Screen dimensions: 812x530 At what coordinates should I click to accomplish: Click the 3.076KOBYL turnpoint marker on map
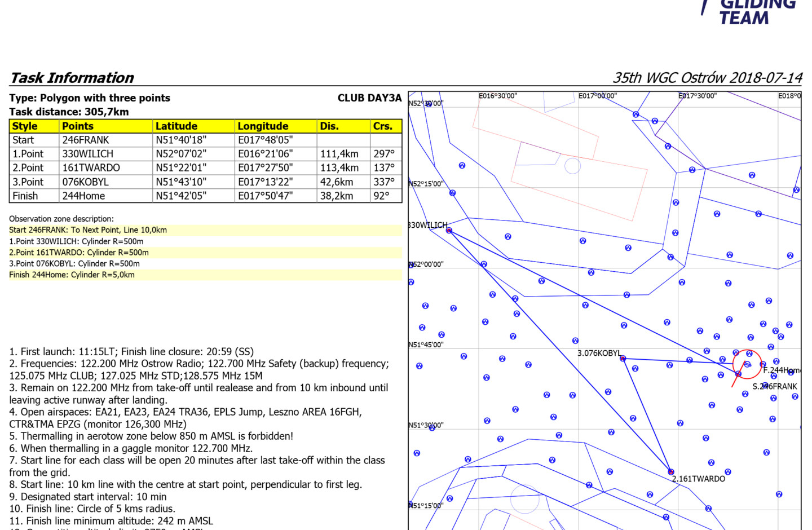[x=623, y=359]
